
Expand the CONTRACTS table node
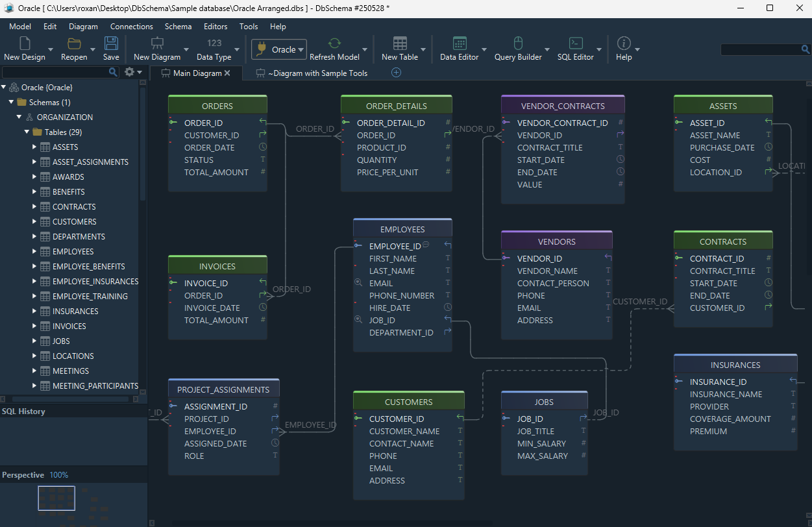34,207
